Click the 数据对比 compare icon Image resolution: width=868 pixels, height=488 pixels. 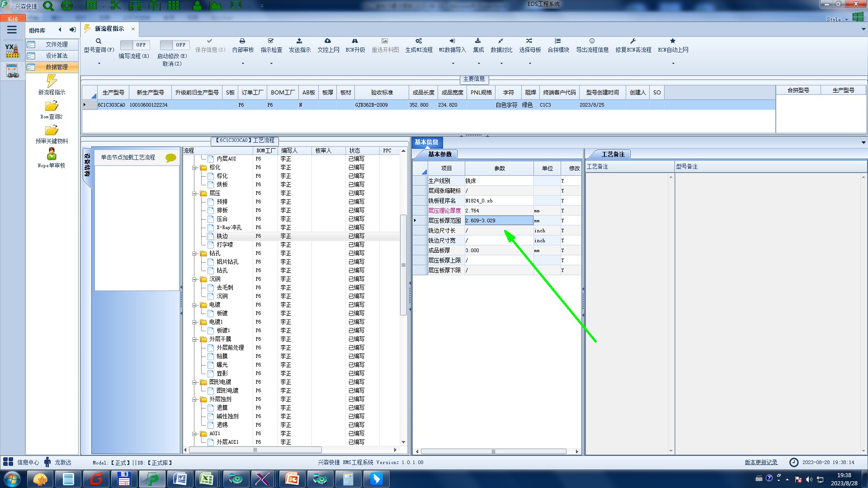[501, 41]
